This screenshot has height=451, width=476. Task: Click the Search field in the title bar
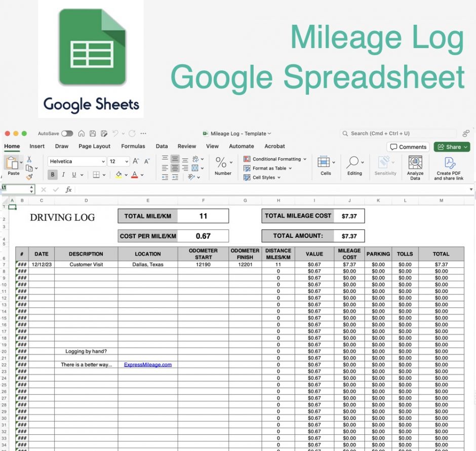pyautogui.click(x=399, y=134)
